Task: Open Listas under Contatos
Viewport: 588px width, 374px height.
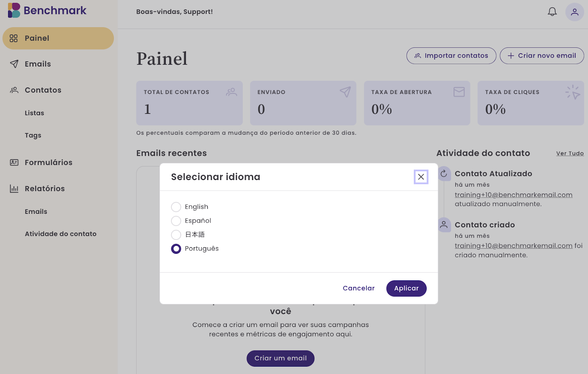Action: tap(34, 113)
